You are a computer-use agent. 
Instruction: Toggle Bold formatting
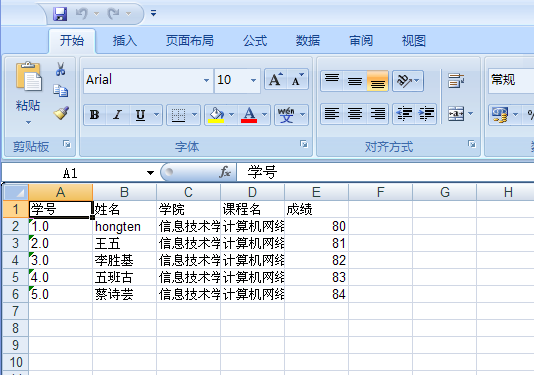click(x=95, y=115)
